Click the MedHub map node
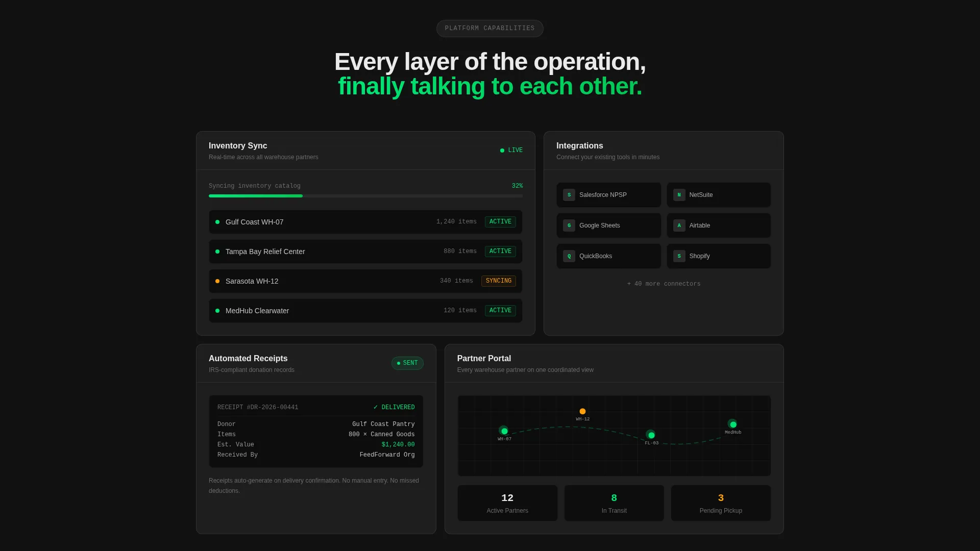Viewport: 980px width, 551px height. [733, 424]
